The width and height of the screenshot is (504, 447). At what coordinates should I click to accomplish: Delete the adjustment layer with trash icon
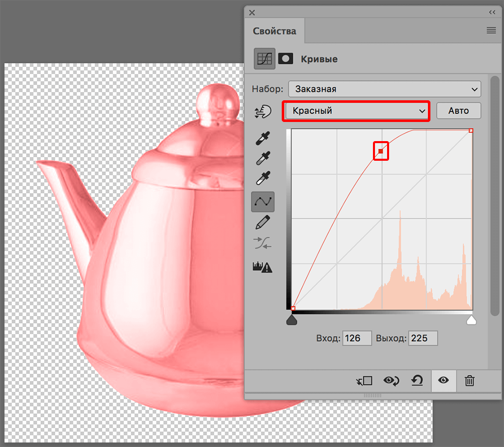pyautogui.click(x=469, y=380)
